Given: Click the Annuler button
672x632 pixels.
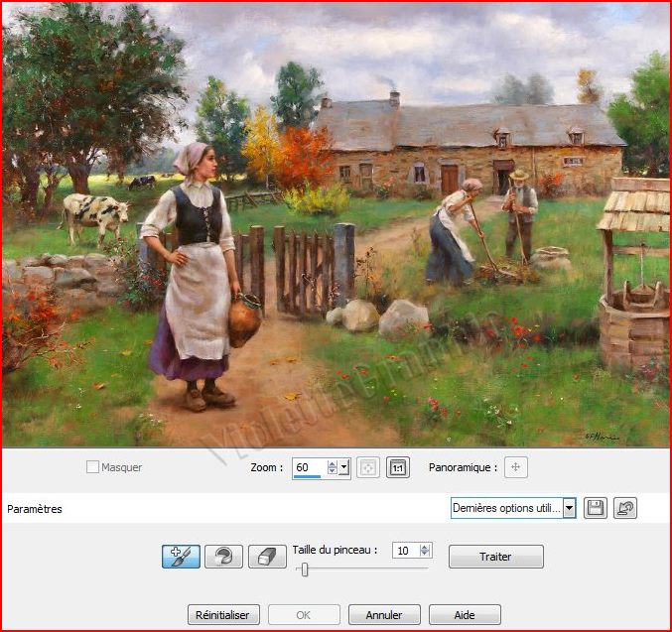Looking at the screenshot, I should coord(383,615).
